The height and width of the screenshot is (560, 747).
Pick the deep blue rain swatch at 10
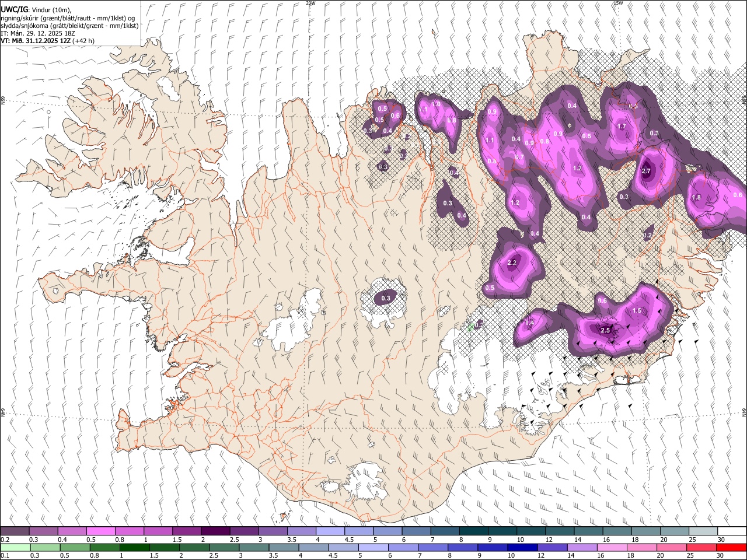pos(522,547)
